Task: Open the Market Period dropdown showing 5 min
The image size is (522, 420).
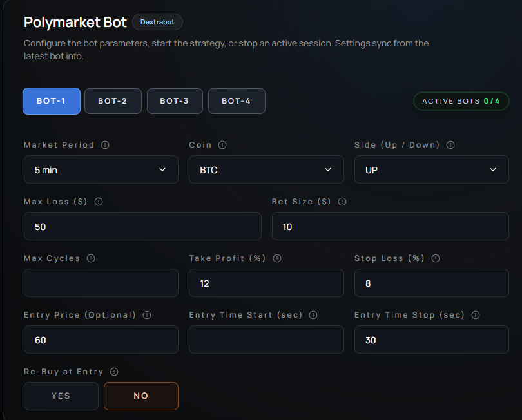Action: pyautogui.click(x=101, y=169)
